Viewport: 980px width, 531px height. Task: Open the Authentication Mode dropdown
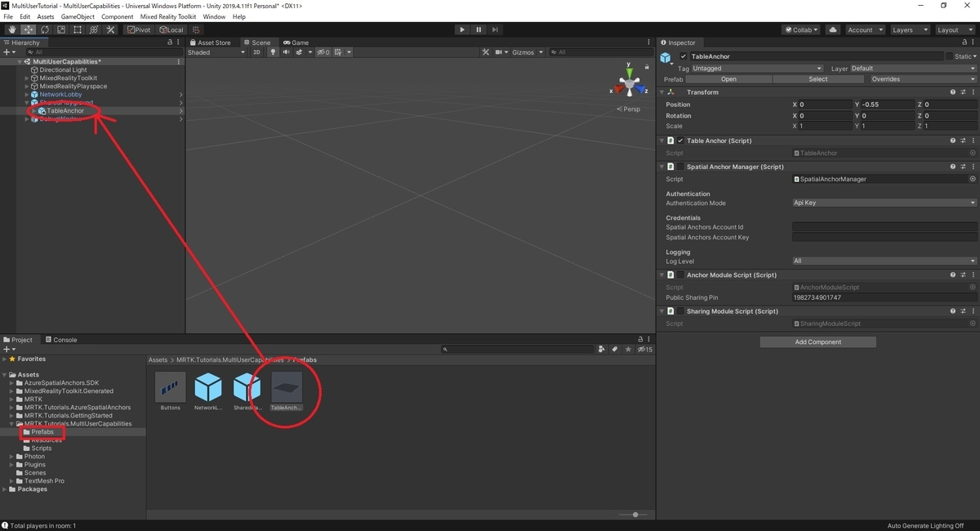coord(884,203)
